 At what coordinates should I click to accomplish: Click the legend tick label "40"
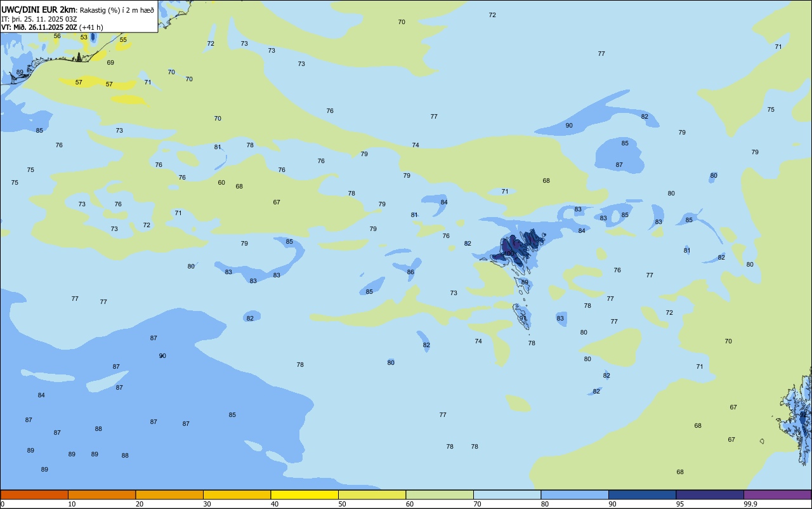coord(275,504)
